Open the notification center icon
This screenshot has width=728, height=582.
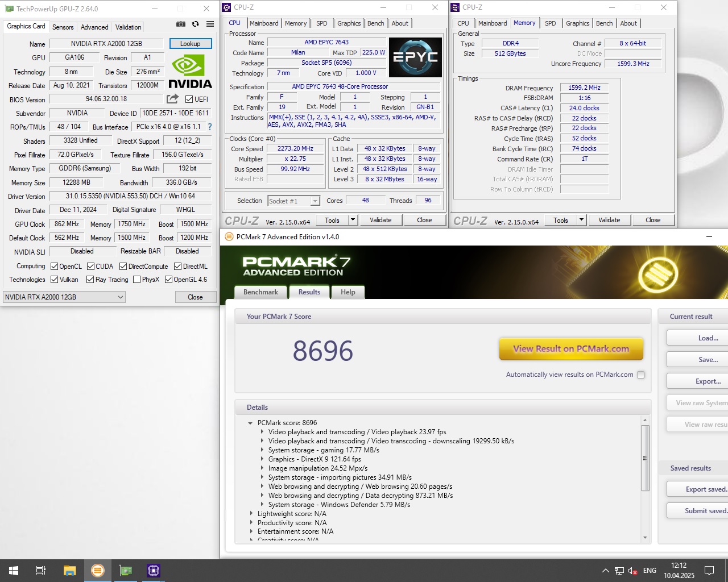tap(709, 571)
